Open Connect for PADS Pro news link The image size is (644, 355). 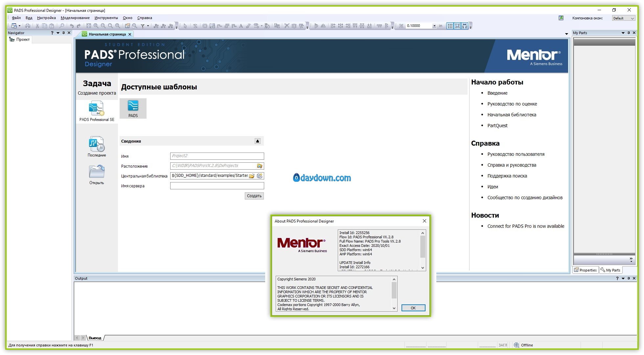click(526, 226)
